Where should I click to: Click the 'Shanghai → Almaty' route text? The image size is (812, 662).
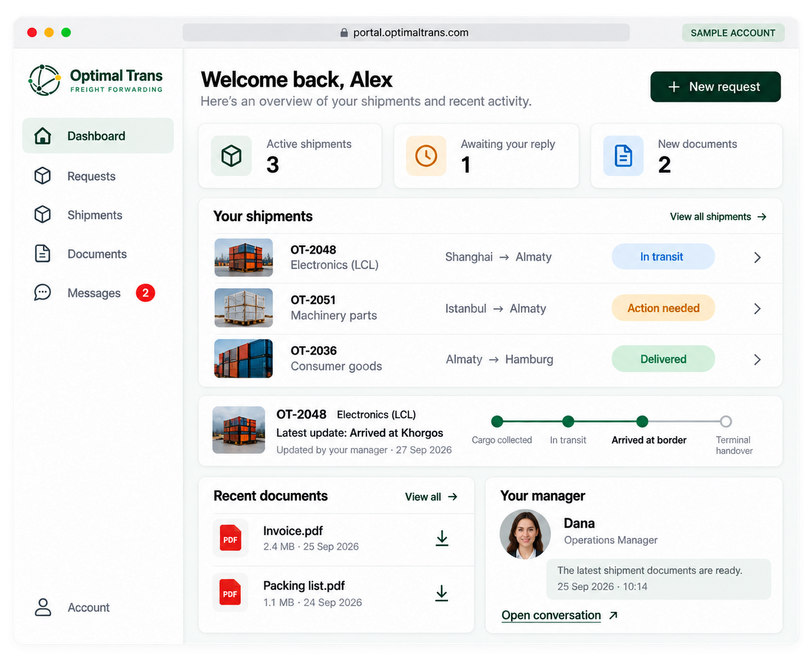point(498,257)
